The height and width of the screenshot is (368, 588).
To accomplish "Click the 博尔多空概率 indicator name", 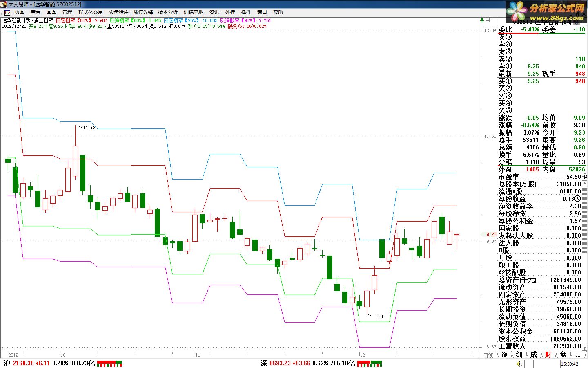I will tap(38, 20).
